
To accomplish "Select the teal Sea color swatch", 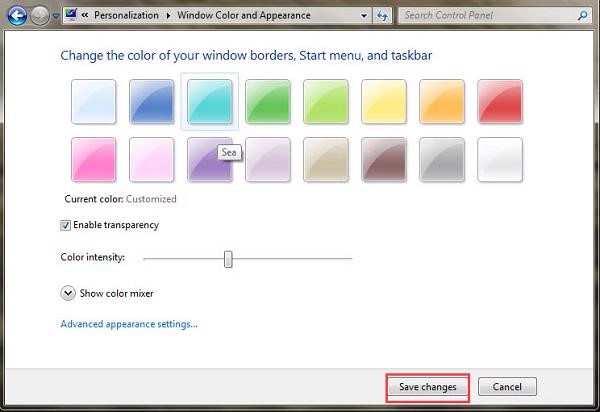I will [210, 101].
